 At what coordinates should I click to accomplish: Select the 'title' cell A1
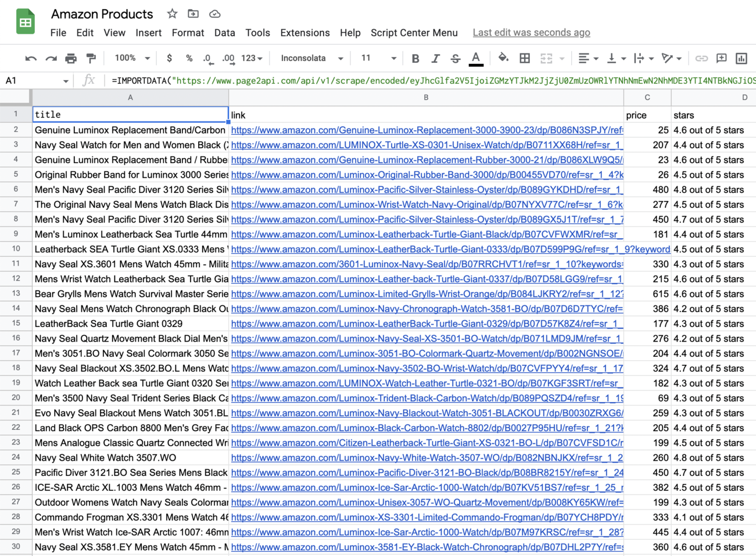(130, 114)
